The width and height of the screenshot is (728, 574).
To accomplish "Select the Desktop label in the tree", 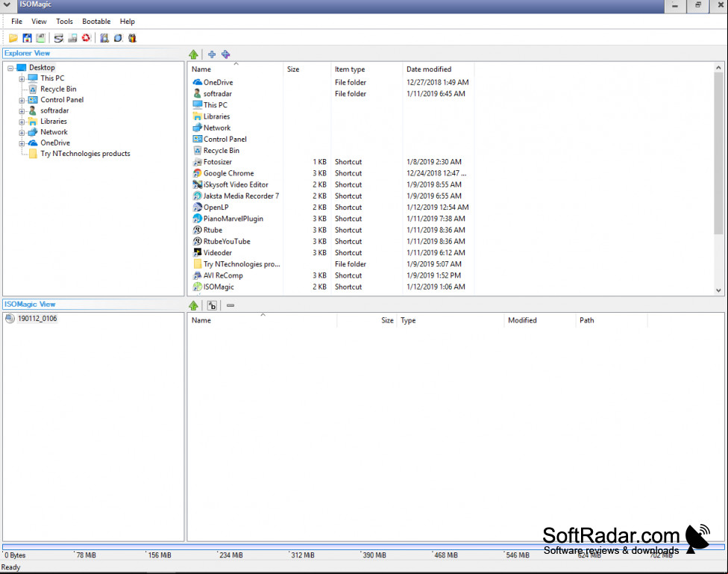I will tap(42, 68).
